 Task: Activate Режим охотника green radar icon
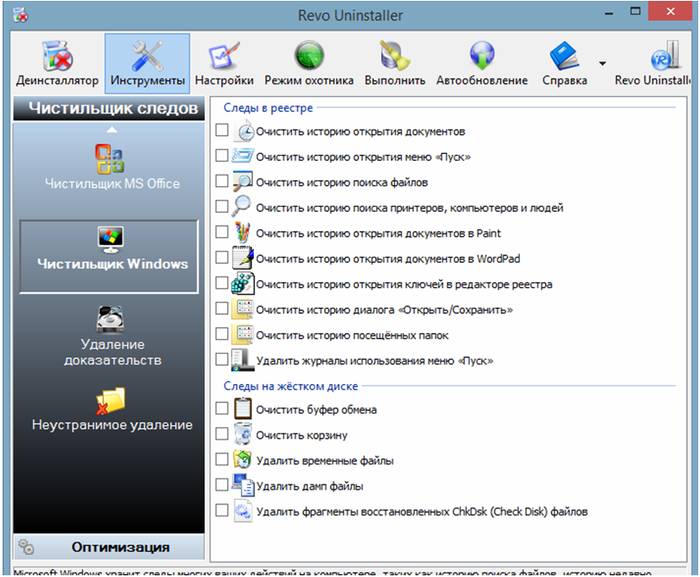(x=309, y=63)
